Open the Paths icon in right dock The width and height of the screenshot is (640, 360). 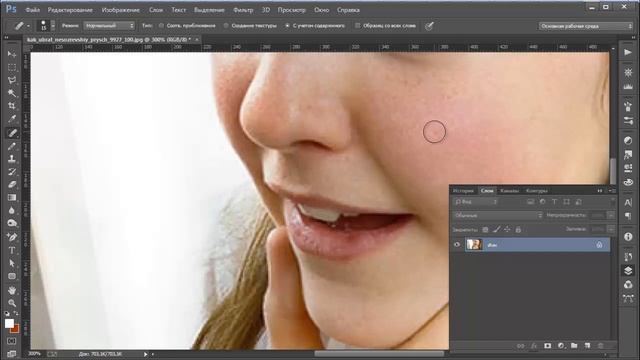click(x=628, y=298)
